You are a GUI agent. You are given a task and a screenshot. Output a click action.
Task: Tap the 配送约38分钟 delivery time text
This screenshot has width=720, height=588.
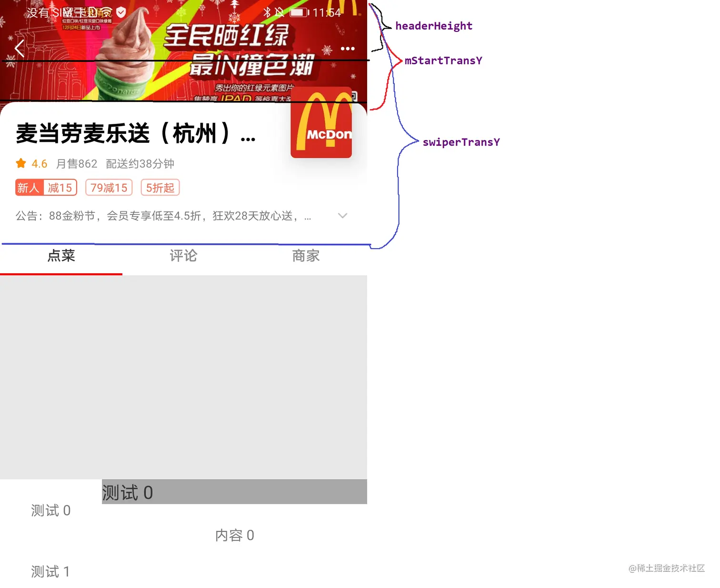140,164
